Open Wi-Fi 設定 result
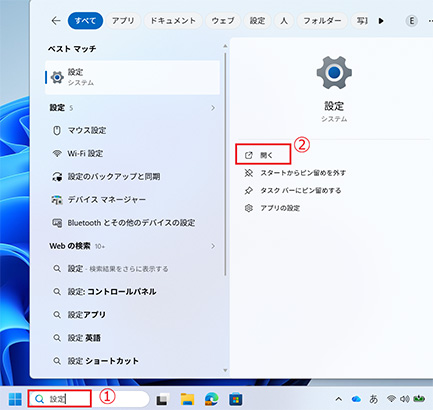The height and width of the screenshot is (410, 433). tap(133, 153)
